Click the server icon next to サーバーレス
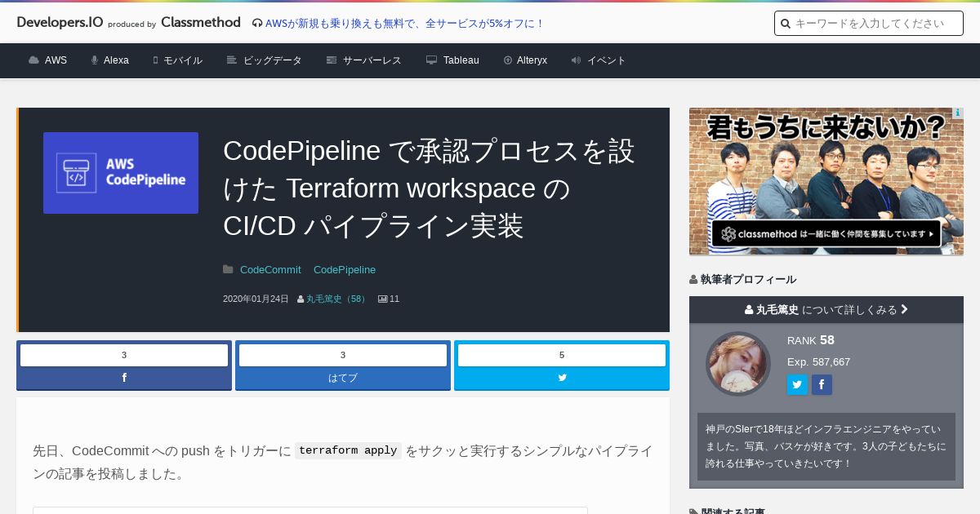The height and width of the screenshot is (514, 980). [332, 60]
